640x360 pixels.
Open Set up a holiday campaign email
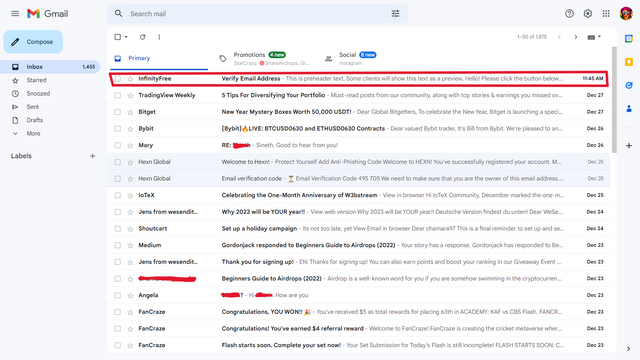point(359,229)
